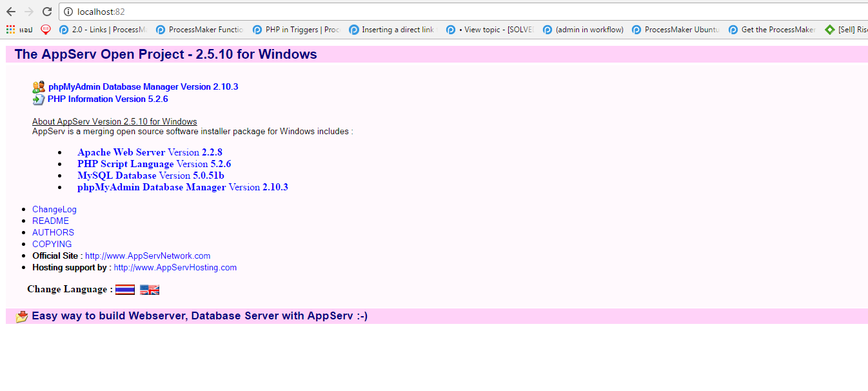Open the Apps shortcut in bookmarks bar
The height and width of the screenshot is (391, 868).
point(19,30)
